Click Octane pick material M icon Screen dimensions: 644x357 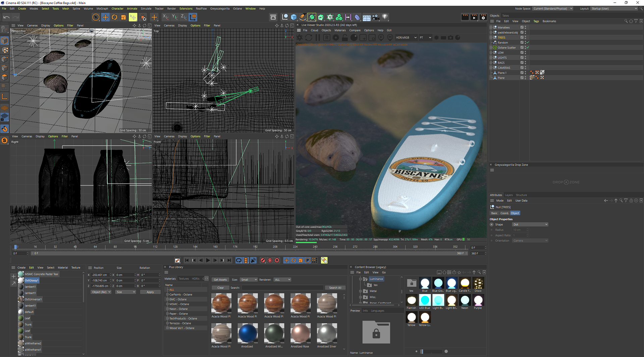[x=390, y=38]
